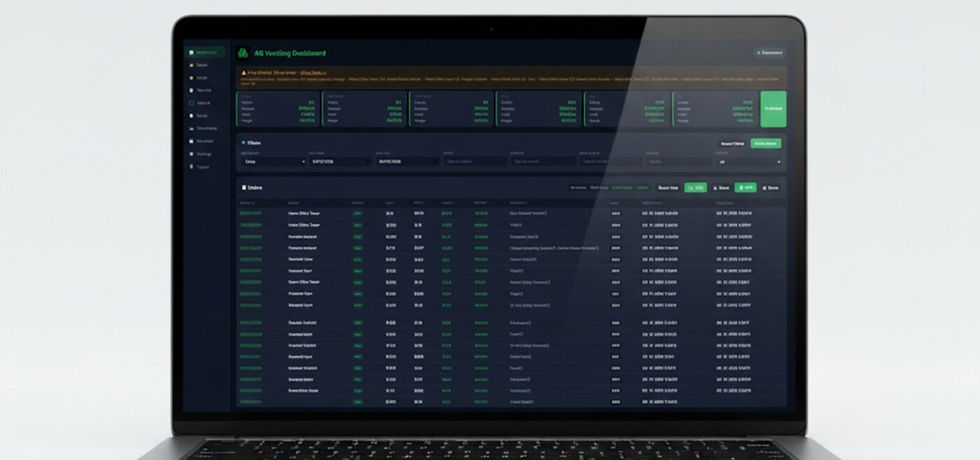Open the last stat card before the green button

pos(716,109)
